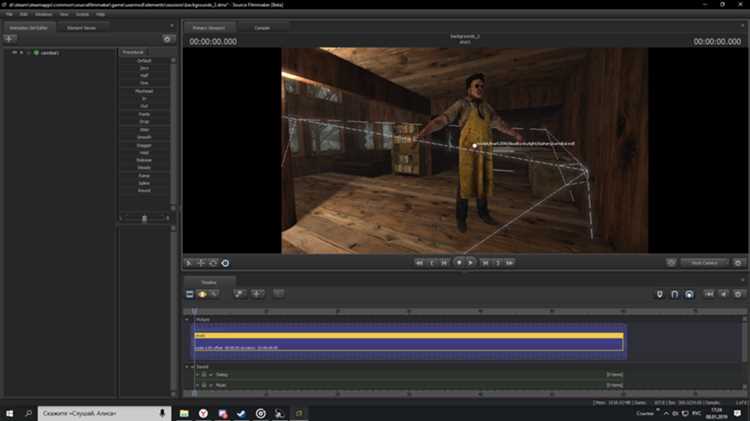This screenshot has height=421, width=750.
Task: Toggle the timeline bookmark marker button
Action: (x=660, y=294)
